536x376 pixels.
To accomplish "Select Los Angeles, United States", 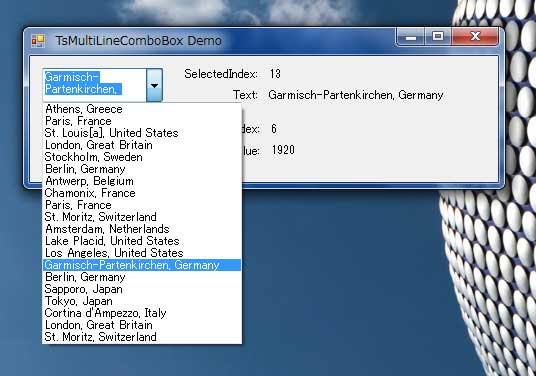I will tap(142, 253).
